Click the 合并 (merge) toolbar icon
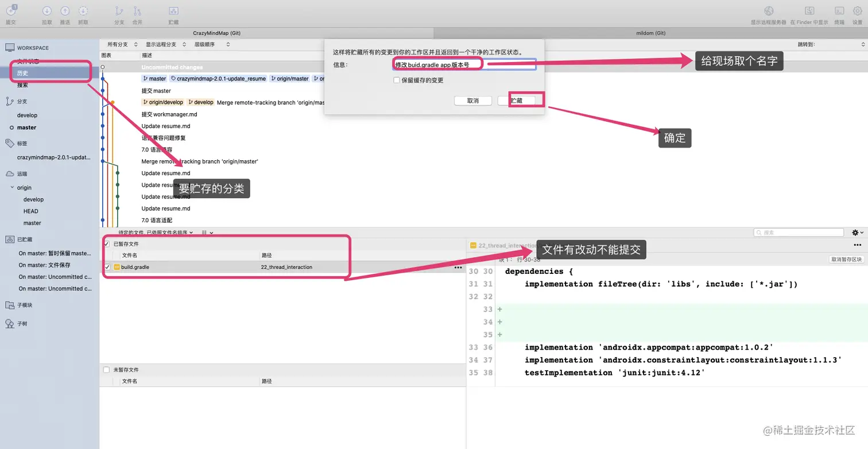This screenshot has width=868, height=449. pyautogui.click(x=137, y=11)
